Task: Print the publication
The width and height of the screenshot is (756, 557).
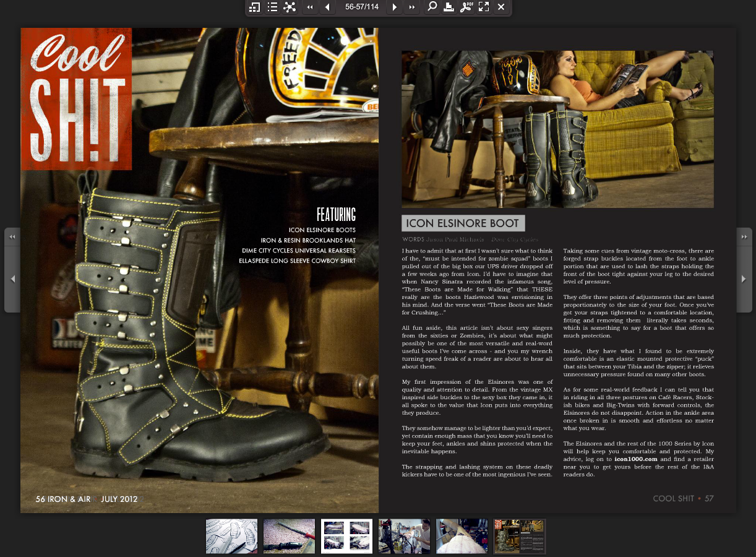Action: [449, 7]
